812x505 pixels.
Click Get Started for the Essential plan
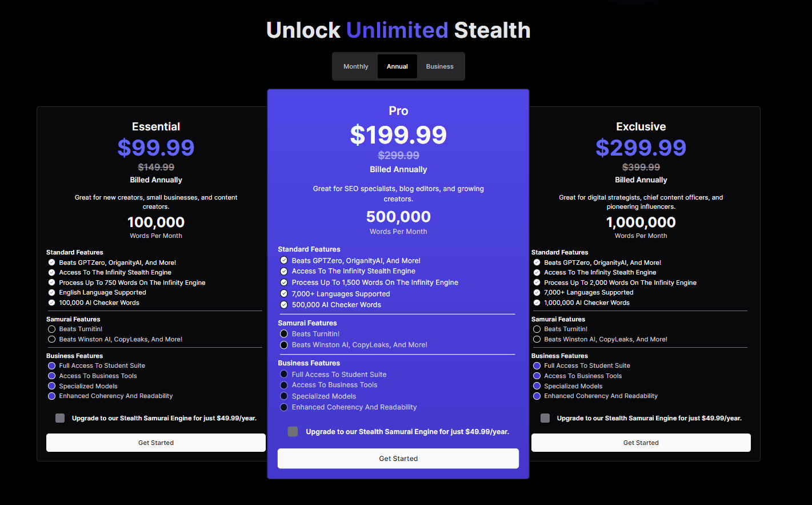[x=156, y=443]
